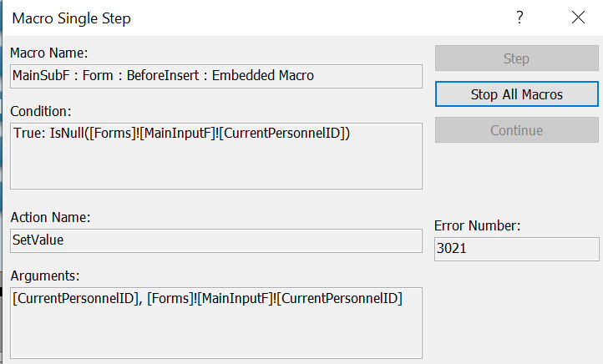This screenshot has width=603, height=364.
Task: Click the empty space inside the Condition box
Action: point(215,167)
